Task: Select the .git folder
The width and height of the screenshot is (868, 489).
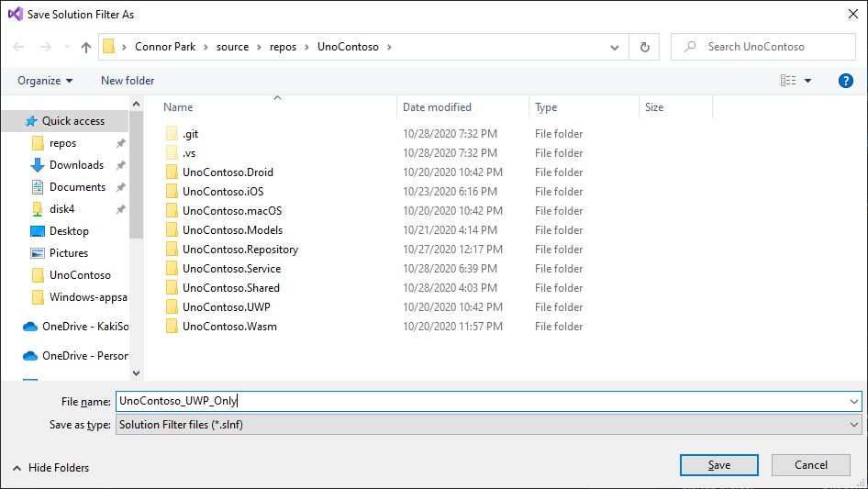Action: click(191, 134)
